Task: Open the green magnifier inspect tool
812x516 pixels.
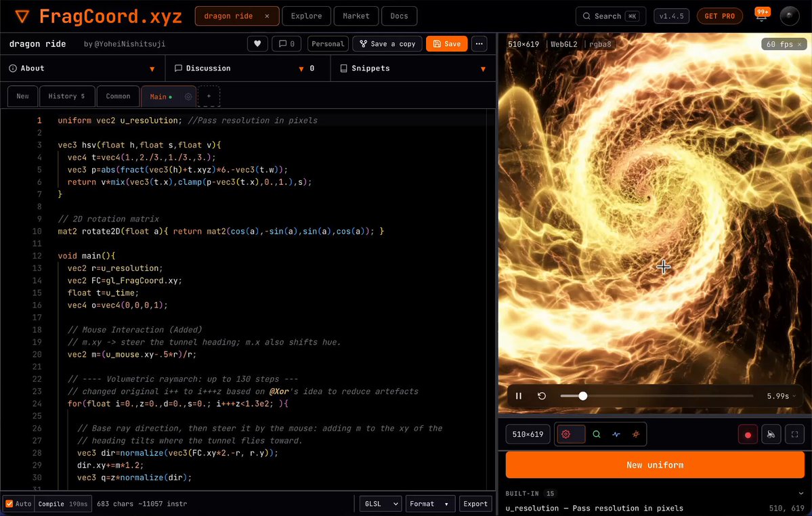Action: coord(597,434)
